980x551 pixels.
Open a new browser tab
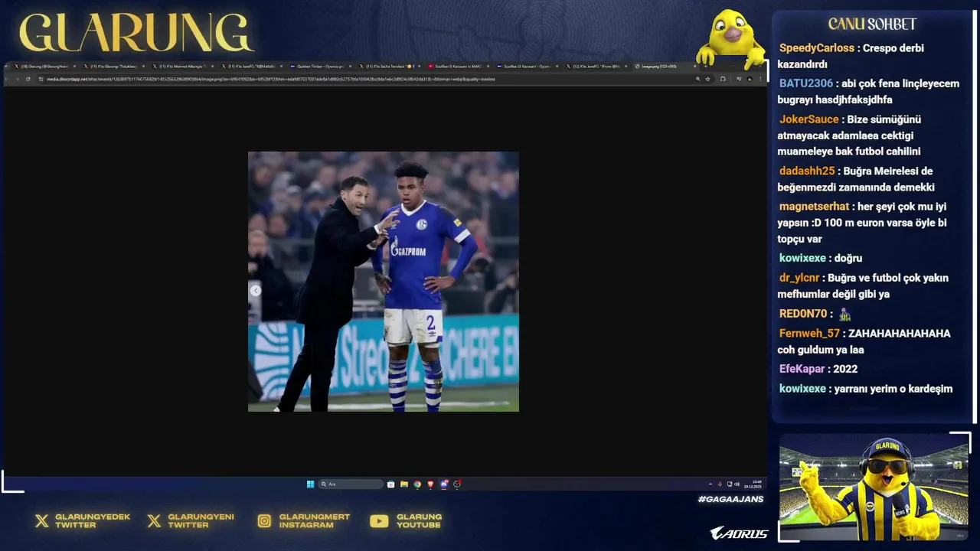pyautogui.click(x=706, y=67)
